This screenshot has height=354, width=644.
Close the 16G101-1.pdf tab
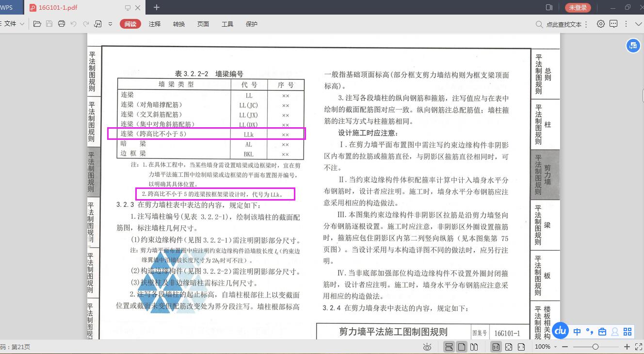(138, 8)
